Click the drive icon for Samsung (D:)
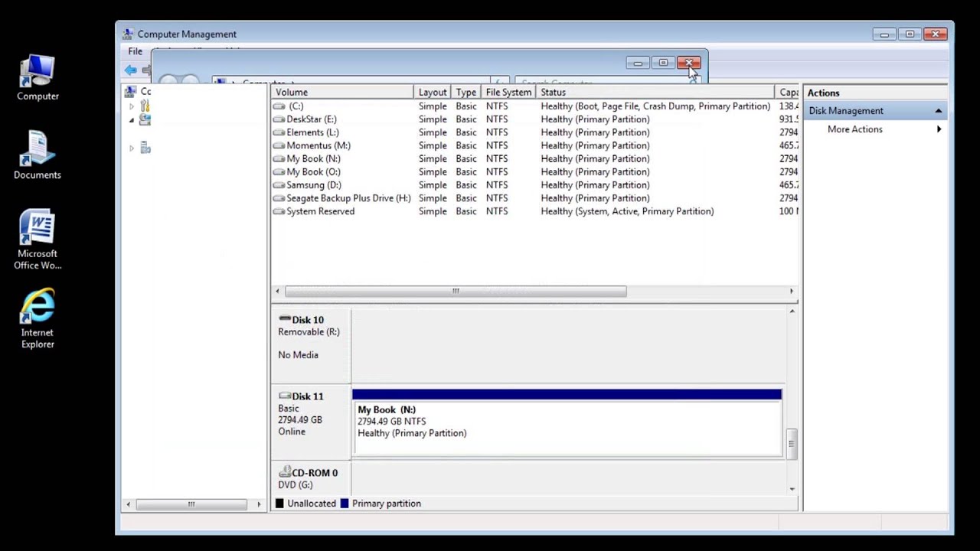The image size is (980, 551). click(279, 185)
